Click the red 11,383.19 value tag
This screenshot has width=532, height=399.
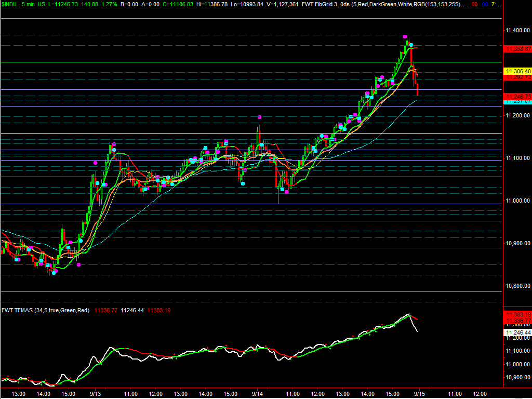click(x=517, y=315)
